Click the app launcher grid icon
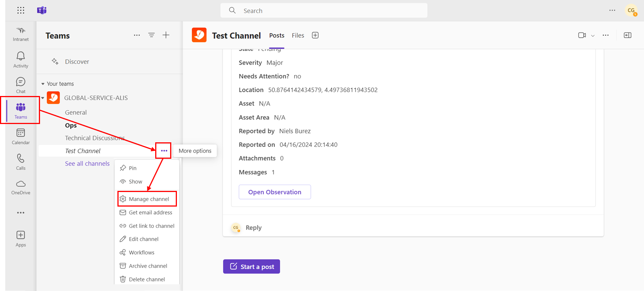This screenshot has width=644, height=291. coord(21,10)
